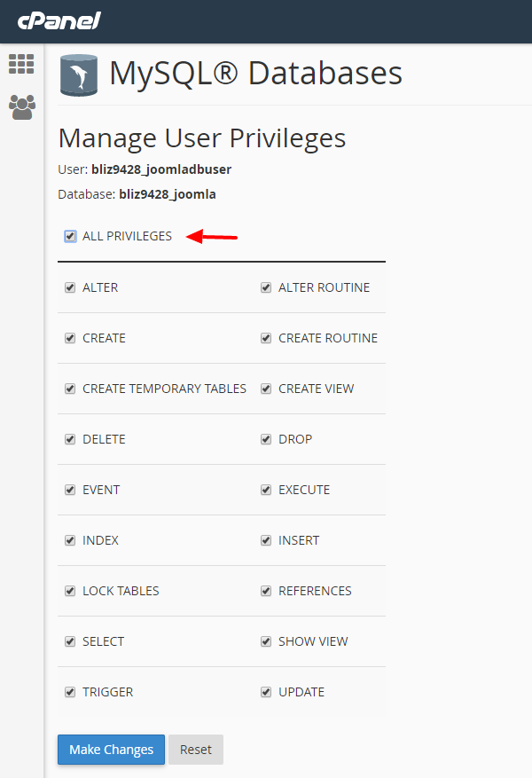532x778 pixels.
Task: Toggle the ALL PRIVILEGES checkbox
Action: [70, 236]
